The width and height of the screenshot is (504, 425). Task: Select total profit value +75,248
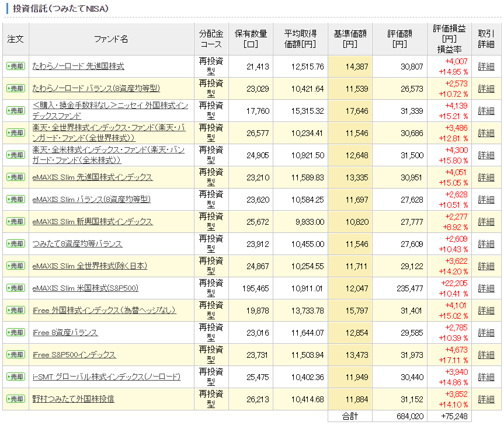point(454,416)
